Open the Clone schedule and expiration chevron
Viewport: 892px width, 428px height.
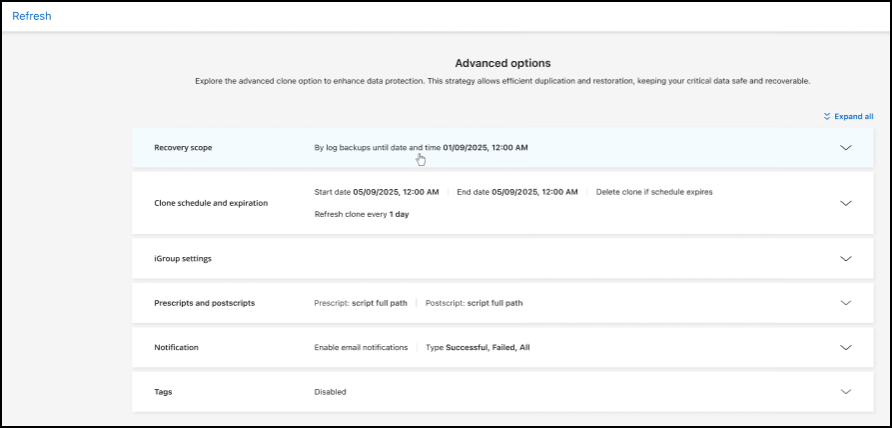coord(846,202)
